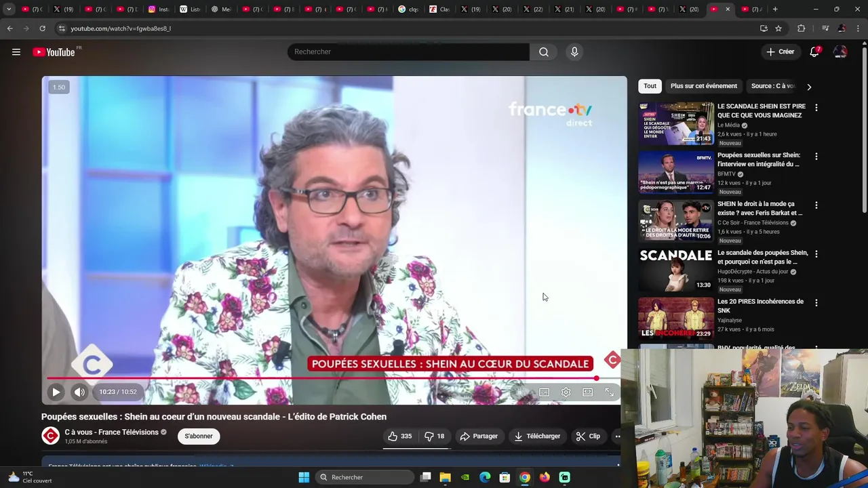Switch to the Instagram tab

[x=158, y=9]
